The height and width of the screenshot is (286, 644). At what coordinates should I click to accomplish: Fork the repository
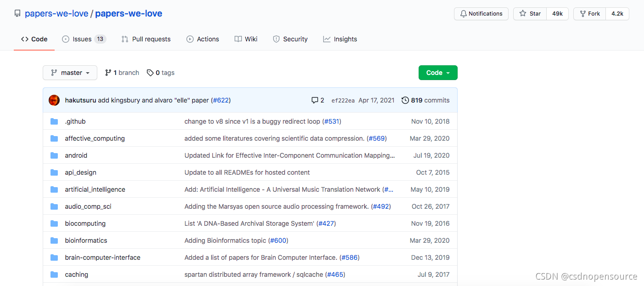coord(590,14)
